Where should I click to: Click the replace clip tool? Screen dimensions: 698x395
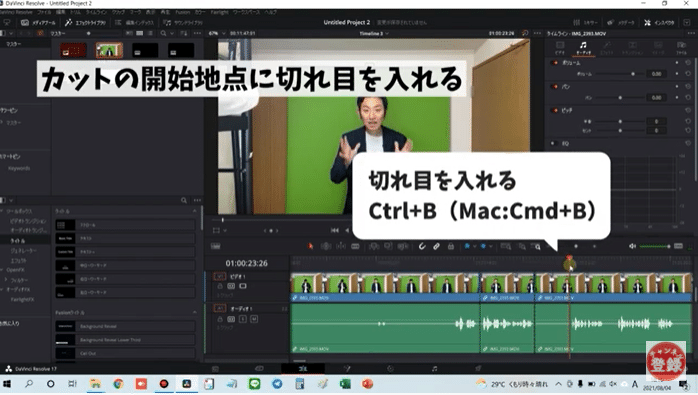pos(403,246)
